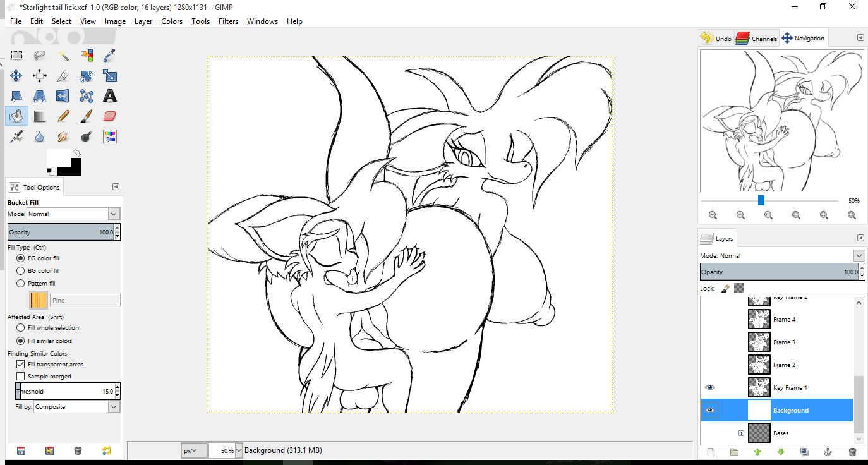Choose the Text tool
This screenshot has height=465, width=868.
point(110,96)
